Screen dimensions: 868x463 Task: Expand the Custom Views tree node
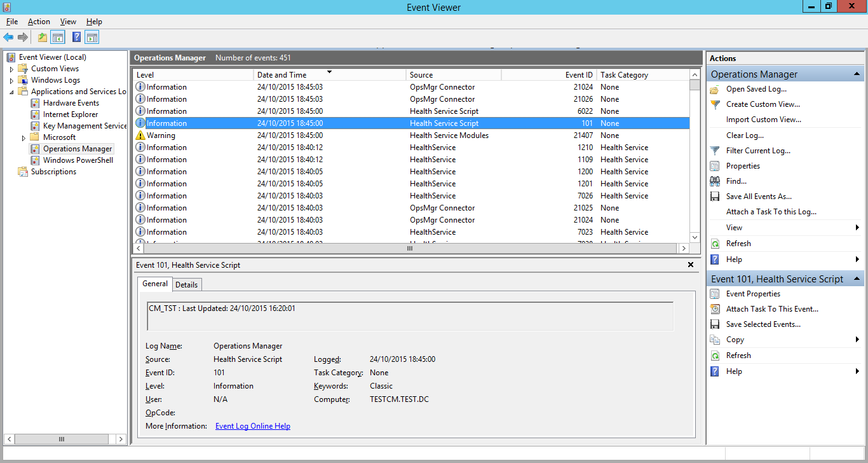coord(11,69)
